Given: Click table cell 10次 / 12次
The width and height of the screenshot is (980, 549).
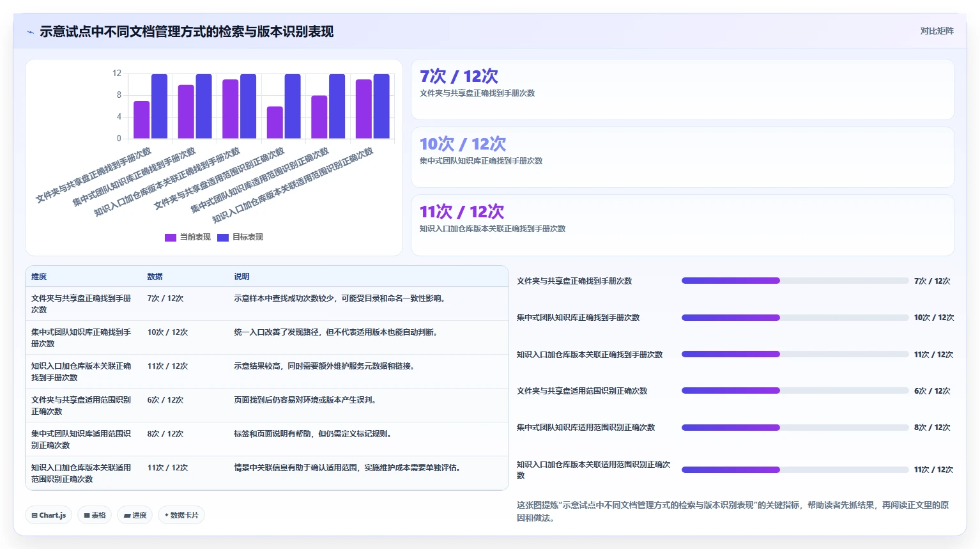Looking at the screenshot, I should tap(168, 332).
